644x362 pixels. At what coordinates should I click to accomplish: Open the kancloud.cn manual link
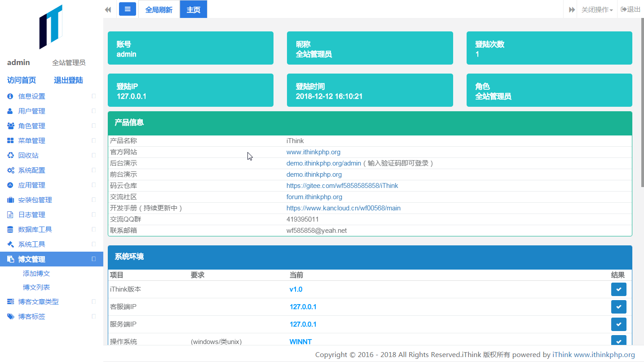[x=344, y=208]
